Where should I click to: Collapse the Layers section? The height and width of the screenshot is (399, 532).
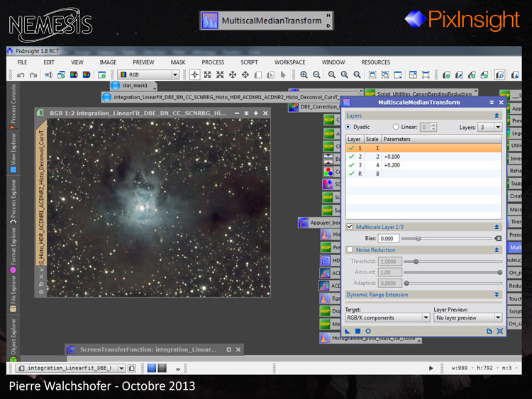click(497, 116)
